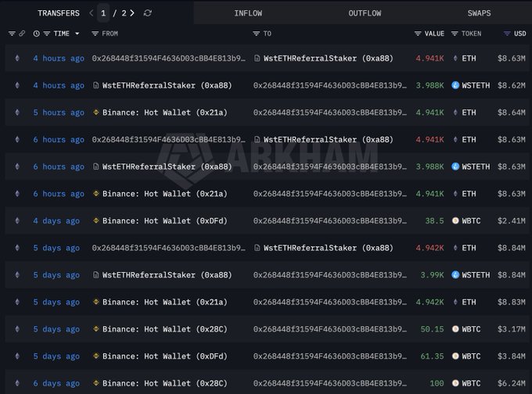The height and width of the screenshot is (394, 532).
Task: Open the chain filter icon in header
Action: (12, 34)
